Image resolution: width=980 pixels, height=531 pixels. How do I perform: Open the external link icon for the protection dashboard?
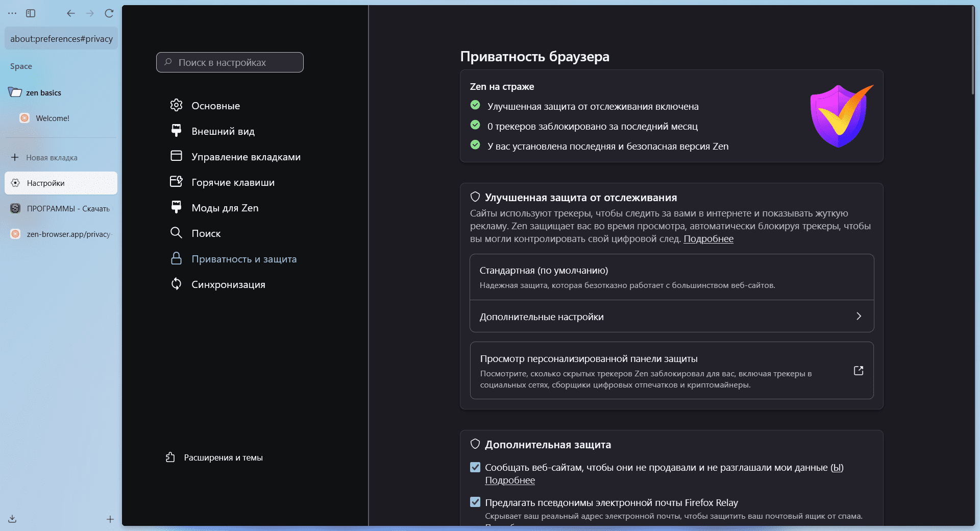(858, 371)
